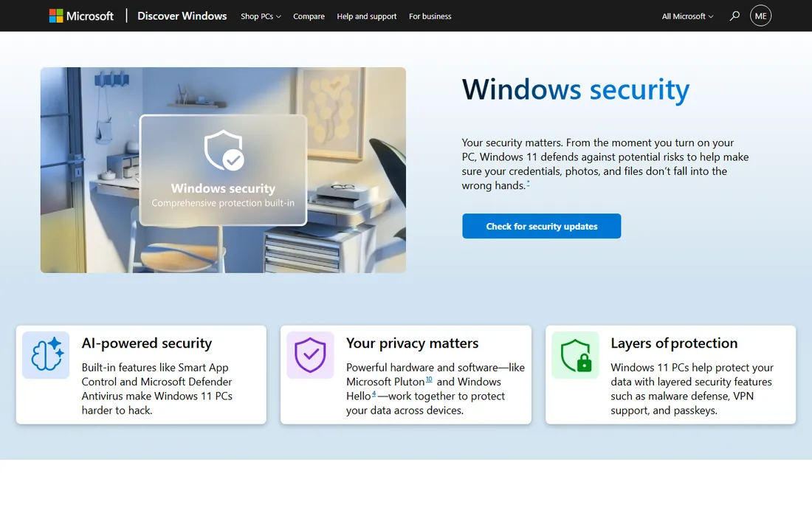Click the search magnifier icon
This screenshot has width=812, height=508.
734,16
